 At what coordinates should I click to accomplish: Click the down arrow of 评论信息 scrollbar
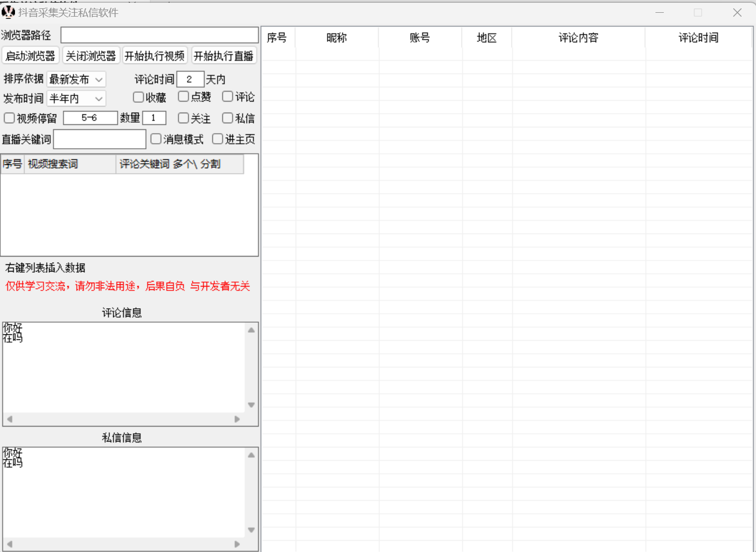click(252, 405)
